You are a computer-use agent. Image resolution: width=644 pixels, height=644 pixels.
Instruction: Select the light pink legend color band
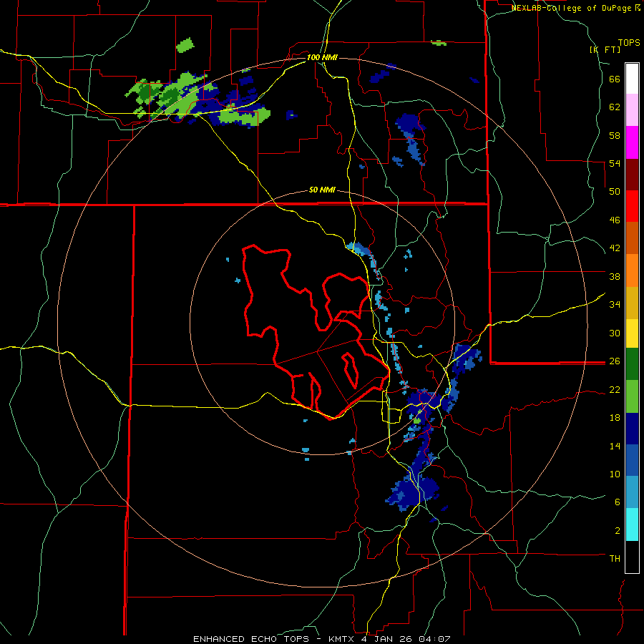(632, 110)
